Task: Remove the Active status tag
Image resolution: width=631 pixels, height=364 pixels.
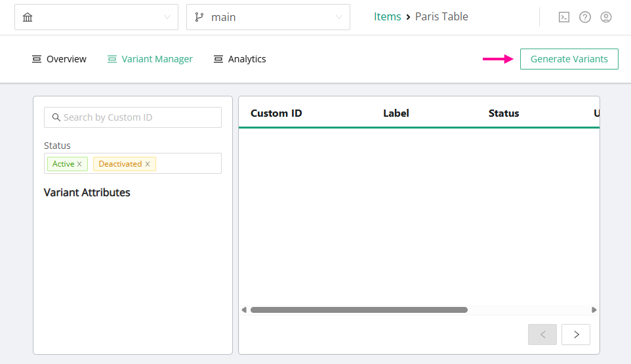Action: tap(79, 164)
